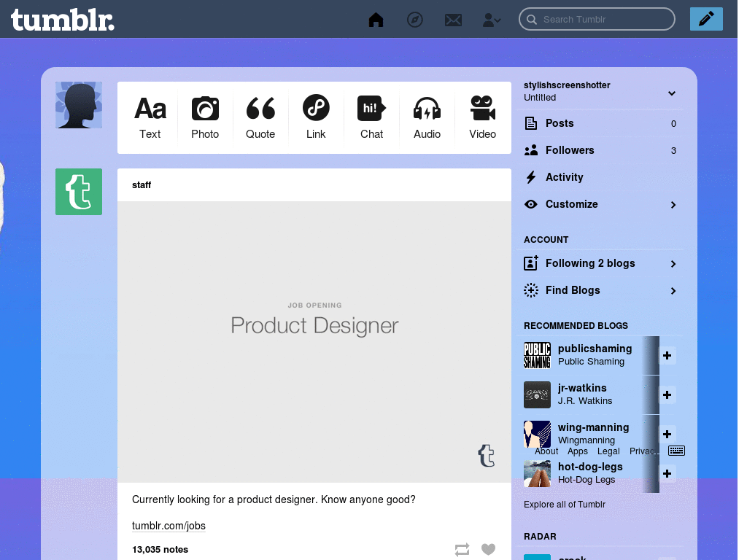Open Following 2 blogs
Image resolution: width=747 pixels, height=560 pixels.
(600, 263)
